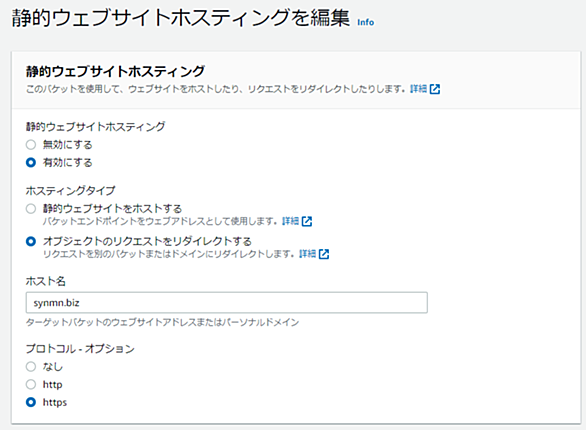Choose 静的ウェブサイトをホストする hosting type
The width and height of the screenshot is (586, 430).
tap(31, 208)
